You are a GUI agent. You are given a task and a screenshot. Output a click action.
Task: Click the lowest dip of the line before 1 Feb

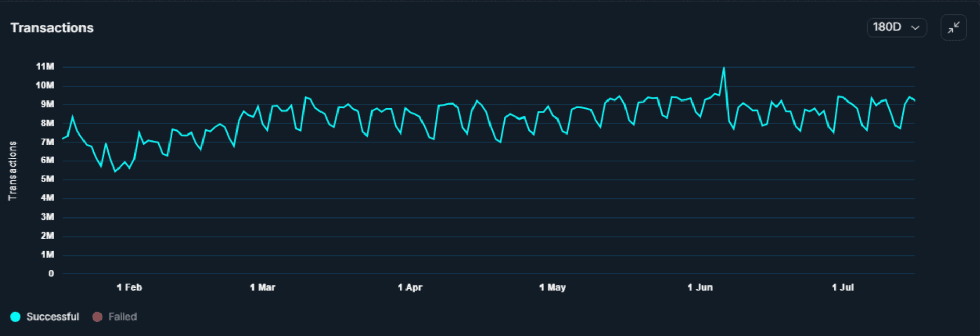click(x=115, y=171)
